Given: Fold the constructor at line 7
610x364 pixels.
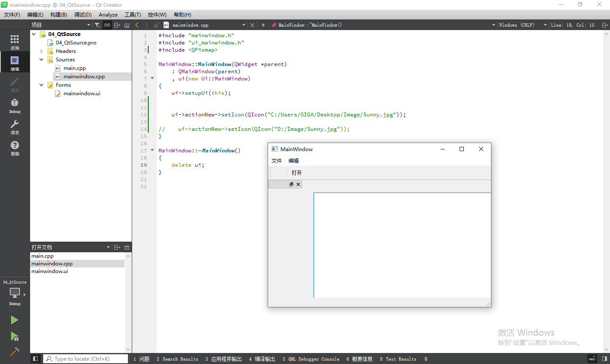Looking at the screenshot, I should point(152,78).
